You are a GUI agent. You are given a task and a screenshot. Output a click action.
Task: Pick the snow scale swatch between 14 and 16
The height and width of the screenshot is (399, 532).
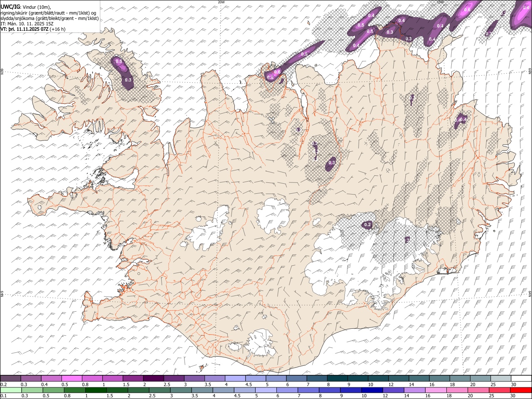click(x=419, y=378)
